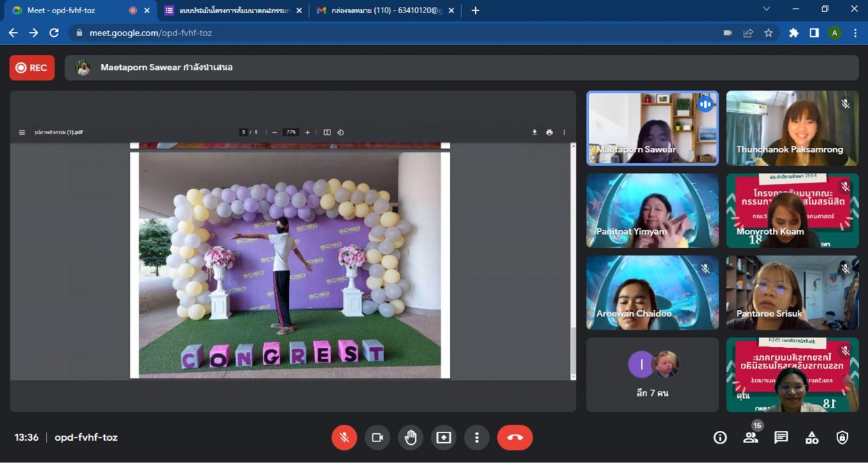868x463 pixels.
Task: Click the leave call red button
Action: (x=515, y=437)
